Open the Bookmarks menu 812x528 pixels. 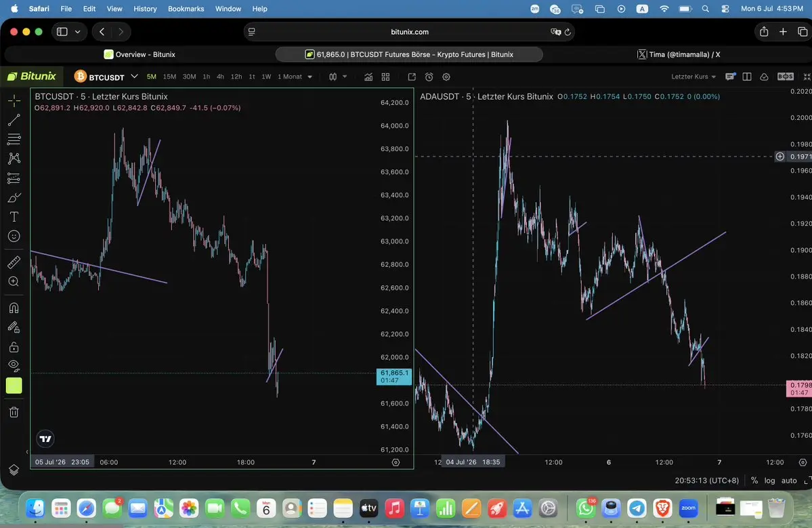186,9
